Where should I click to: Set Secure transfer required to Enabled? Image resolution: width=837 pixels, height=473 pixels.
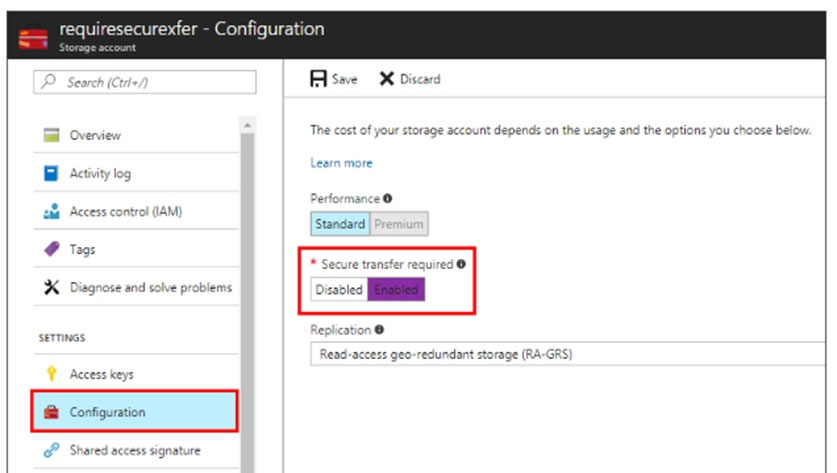tap(396, 289)
